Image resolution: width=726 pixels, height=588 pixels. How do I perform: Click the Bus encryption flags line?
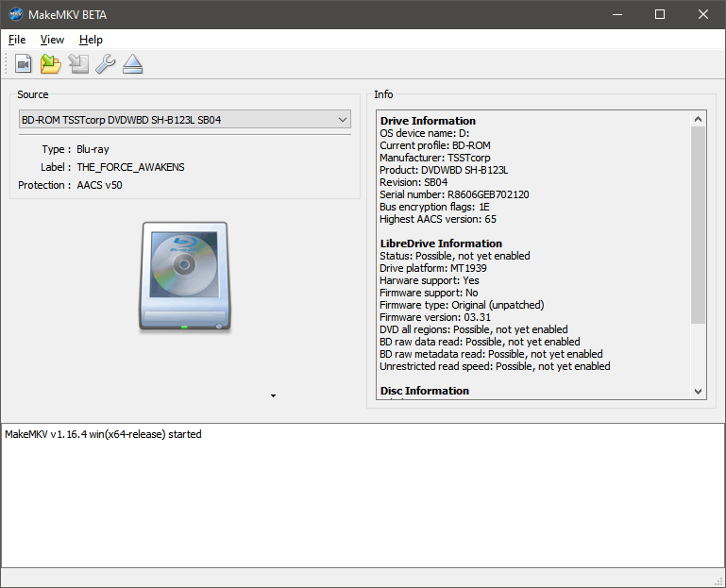434,207
